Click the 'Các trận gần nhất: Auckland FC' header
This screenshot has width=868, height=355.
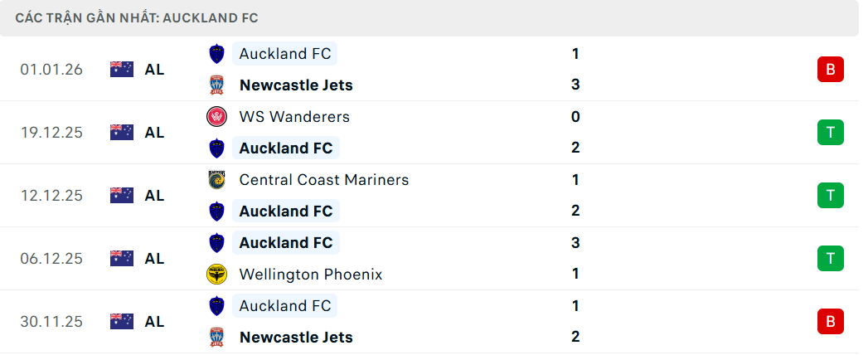[x=141, y=17]
